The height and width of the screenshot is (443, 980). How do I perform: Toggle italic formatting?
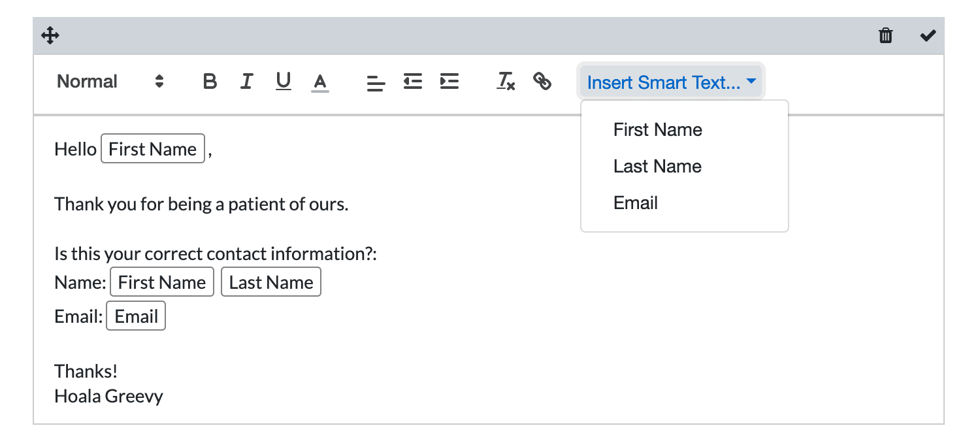[x=246, y=82]
